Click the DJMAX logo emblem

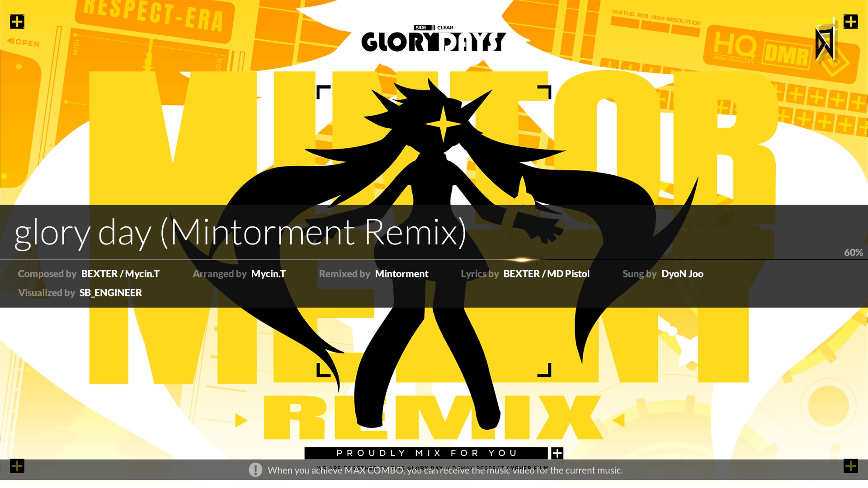click(x=825, y=42)
